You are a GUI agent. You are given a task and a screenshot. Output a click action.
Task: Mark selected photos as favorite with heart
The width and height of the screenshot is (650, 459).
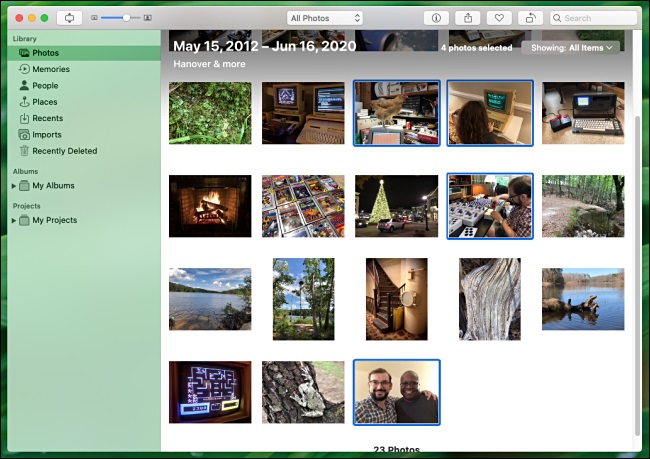pos(499,18)
